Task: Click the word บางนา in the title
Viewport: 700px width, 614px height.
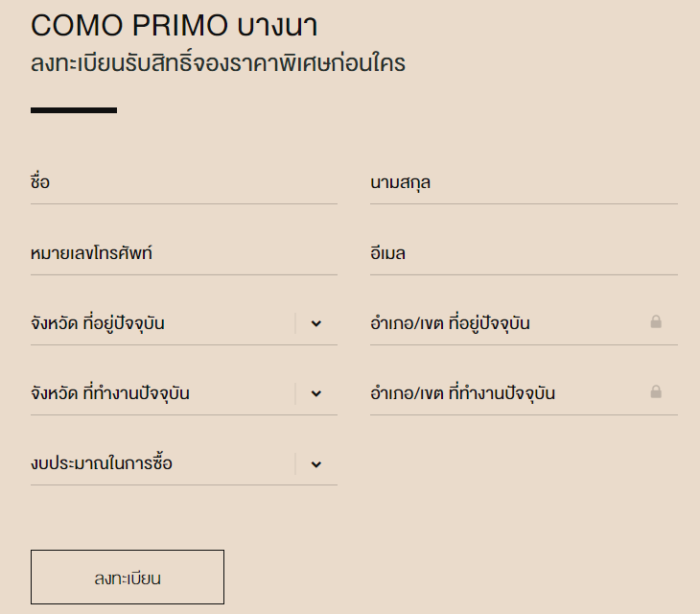Action: (x=277, y=26)
